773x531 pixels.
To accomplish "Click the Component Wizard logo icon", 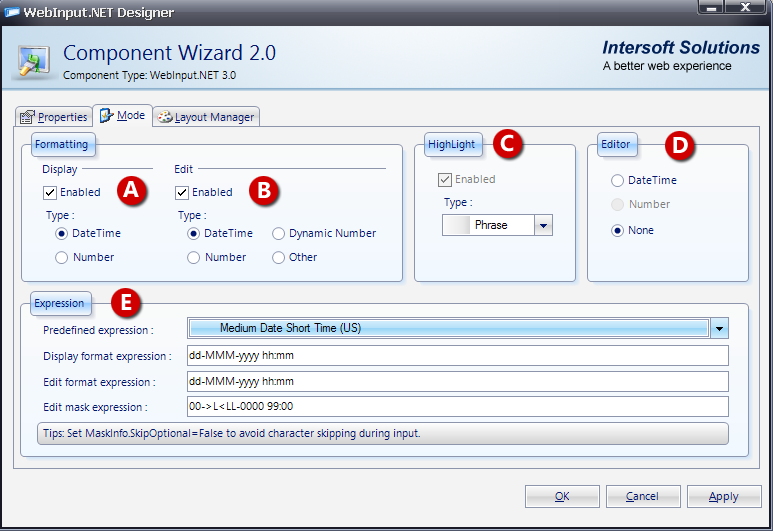I will pyautogui.click(x=34, y=59).
